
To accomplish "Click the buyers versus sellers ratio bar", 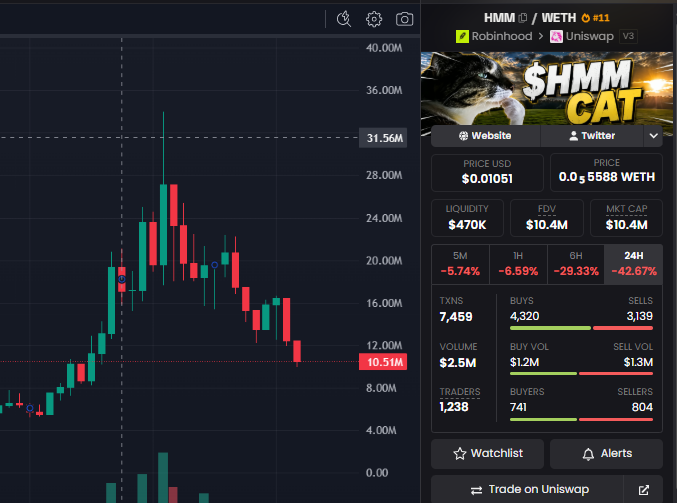I will pyautogui.click(x=581, y=419).
